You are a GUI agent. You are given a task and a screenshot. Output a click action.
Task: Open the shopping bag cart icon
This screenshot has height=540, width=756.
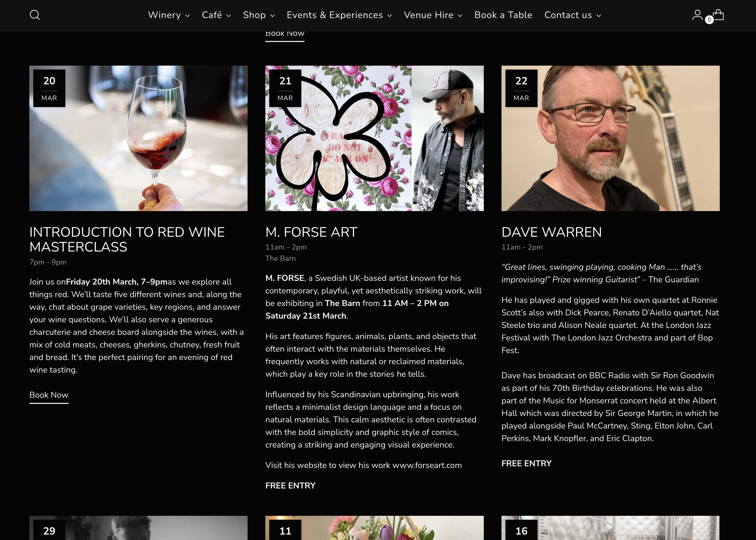tap(719, 14)
